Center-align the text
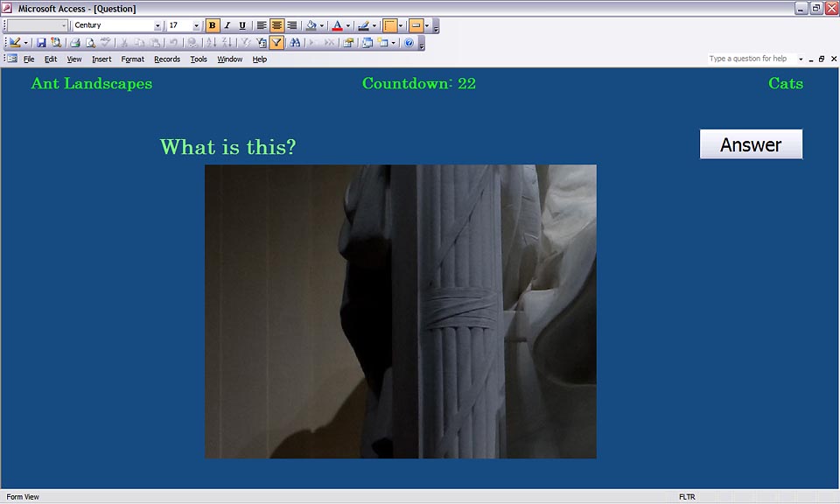 (276, 25)
